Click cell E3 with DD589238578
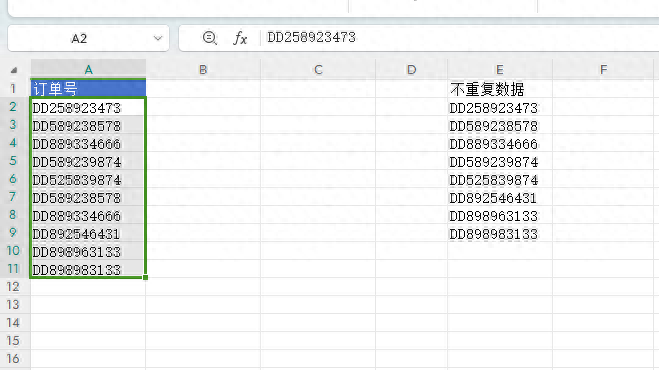659x370 pixels. point(500,125)
